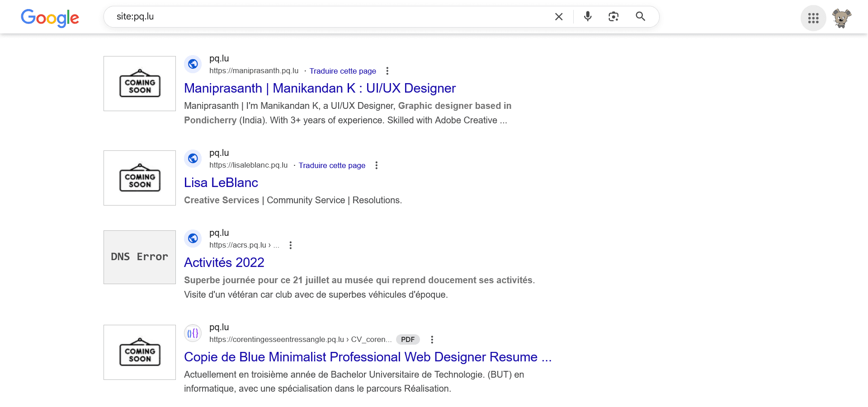Start voice search with the microphone icon
Viewport: 868px width, 407px height.
(588, 17)
